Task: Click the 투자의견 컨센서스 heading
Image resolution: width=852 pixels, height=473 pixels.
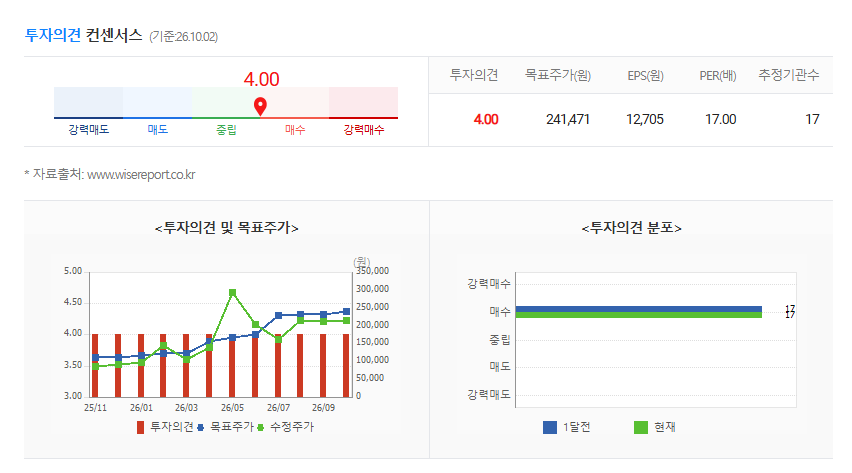Action: 84,35
